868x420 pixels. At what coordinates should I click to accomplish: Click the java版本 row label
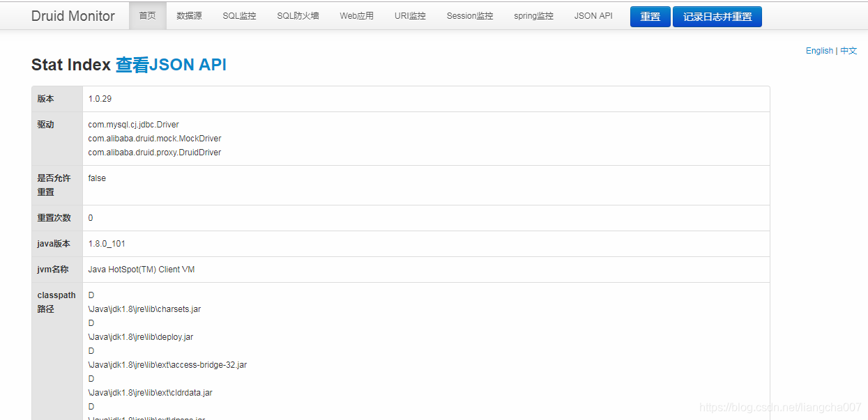[x=53, y=244]
